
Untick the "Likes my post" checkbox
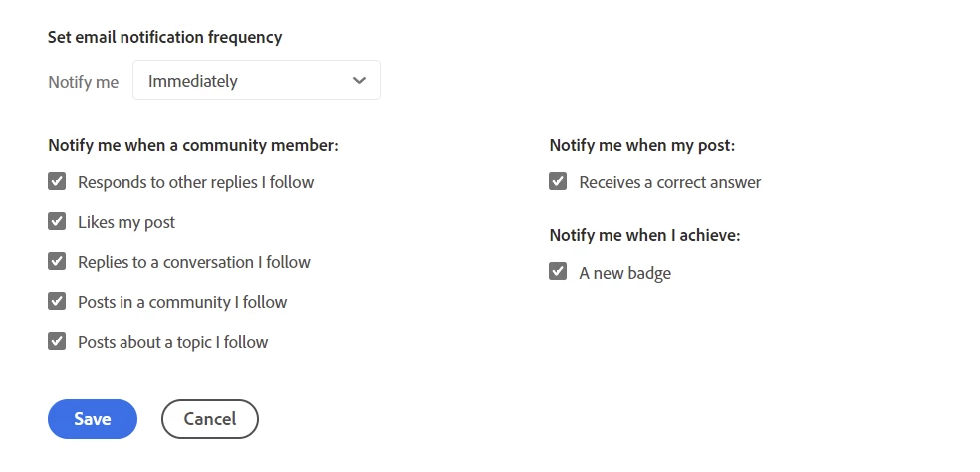tap(57, 222)
